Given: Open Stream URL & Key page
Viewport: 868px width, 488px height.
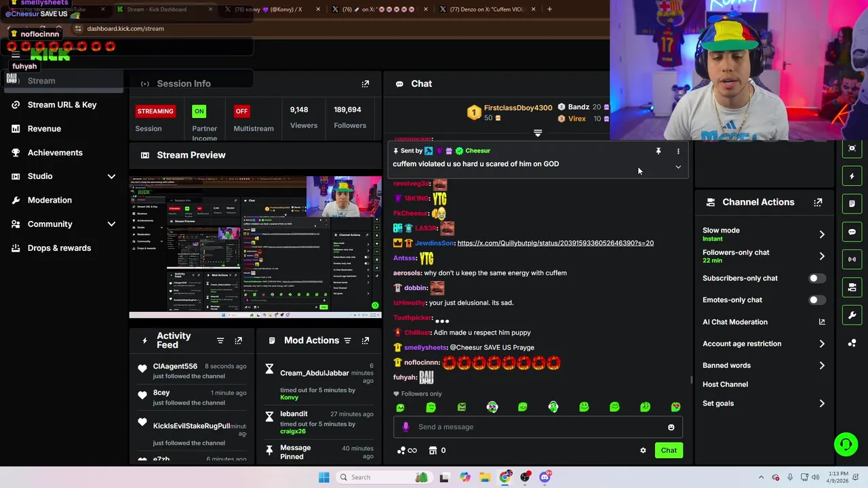Looking at the screenshot, I should point(62,104).
